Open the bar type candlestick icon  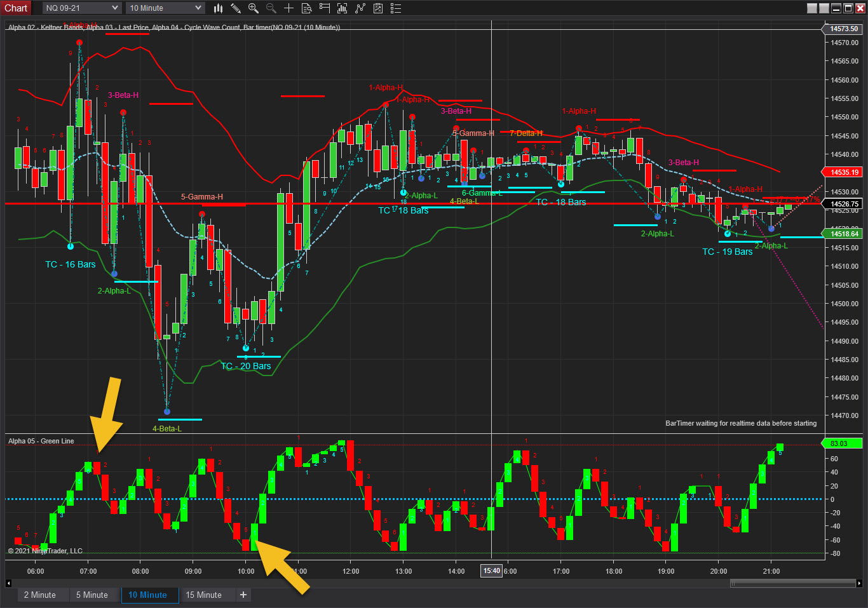click(x=218, y=8)
